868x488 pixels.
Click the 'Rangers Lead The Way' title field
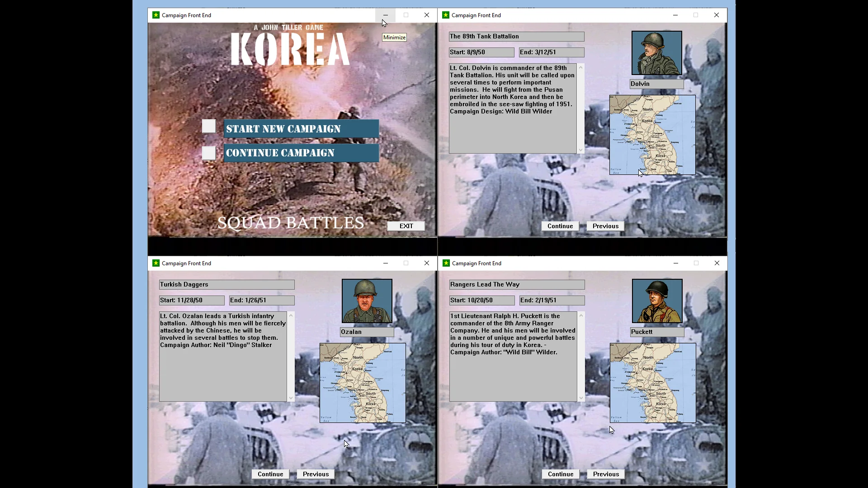point(517,285)
